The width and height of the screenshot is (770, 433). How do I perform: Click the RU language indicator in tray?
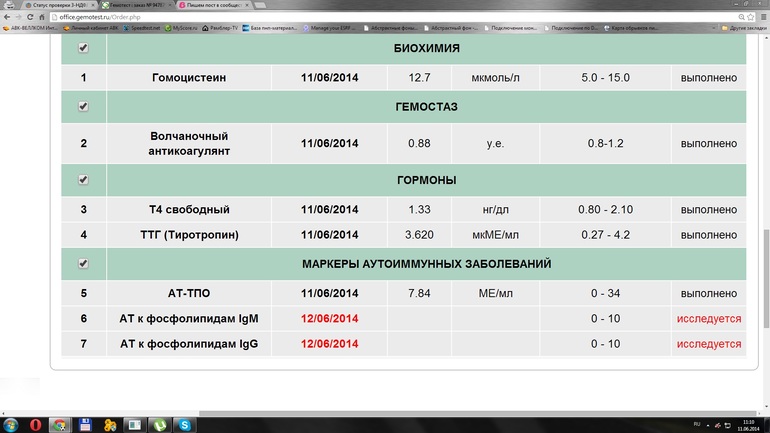[x=697, y=424]
